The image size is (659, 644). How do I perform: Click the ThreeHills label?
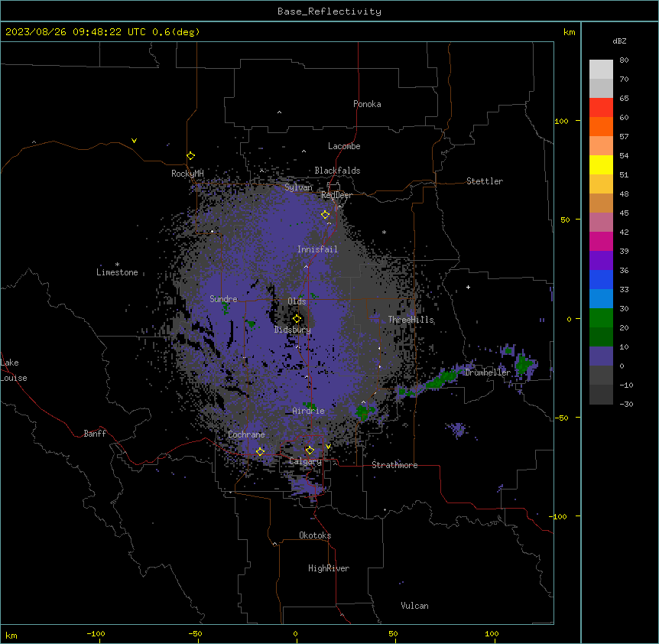[x=411, y=320]
